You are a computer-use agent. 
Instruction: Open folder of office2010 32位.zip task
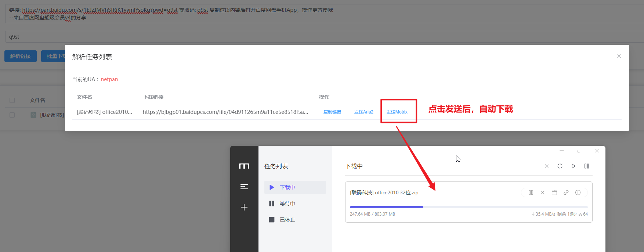pyautogui.click(x=554, y=192)
